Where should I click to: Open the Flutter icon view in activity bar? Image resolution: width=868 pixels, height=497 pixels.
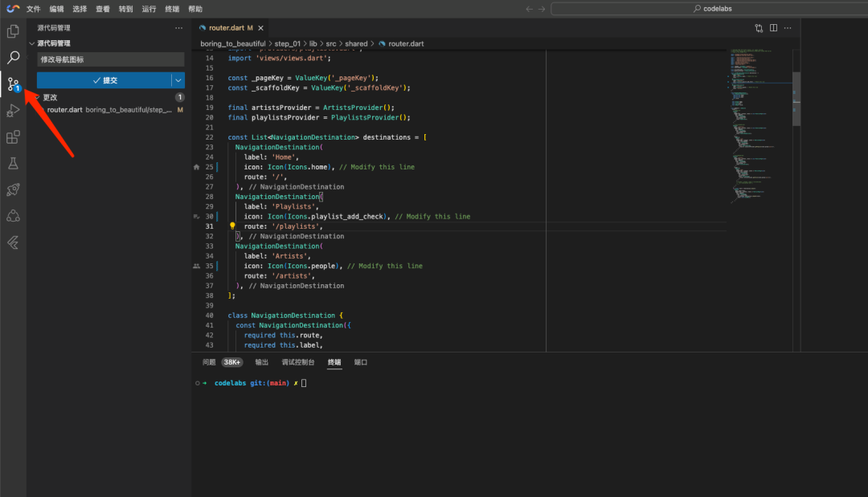13,242
